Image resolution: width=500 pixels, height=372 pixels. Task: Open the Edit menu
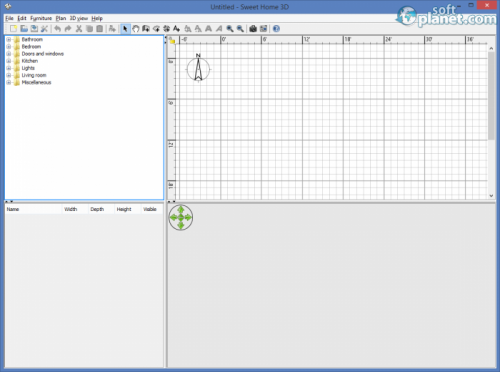coord(22,18)
